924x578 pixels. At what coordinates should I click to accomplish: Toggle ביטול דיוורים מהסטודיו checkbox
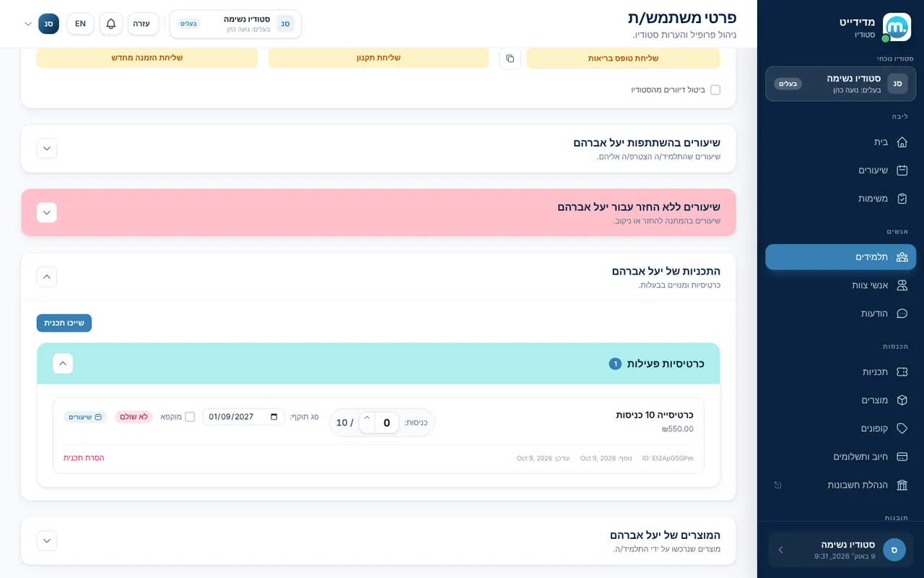(x=715, y=90)
